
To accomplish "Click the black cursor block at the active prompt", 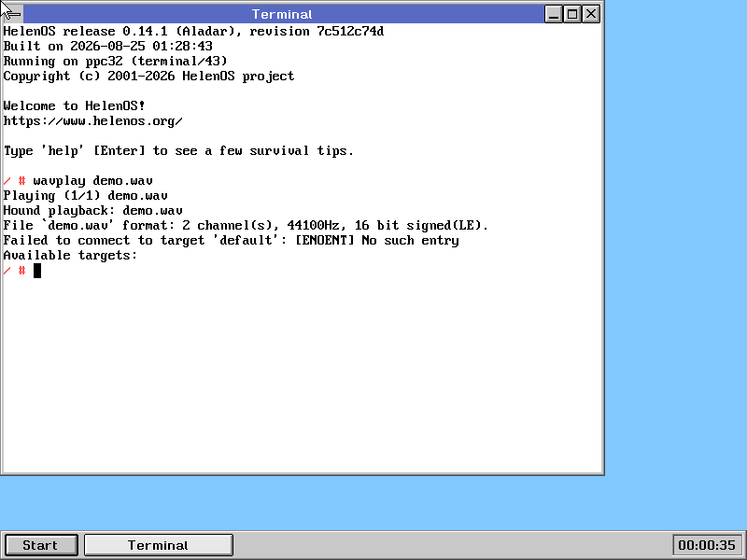I will [37, 271].
